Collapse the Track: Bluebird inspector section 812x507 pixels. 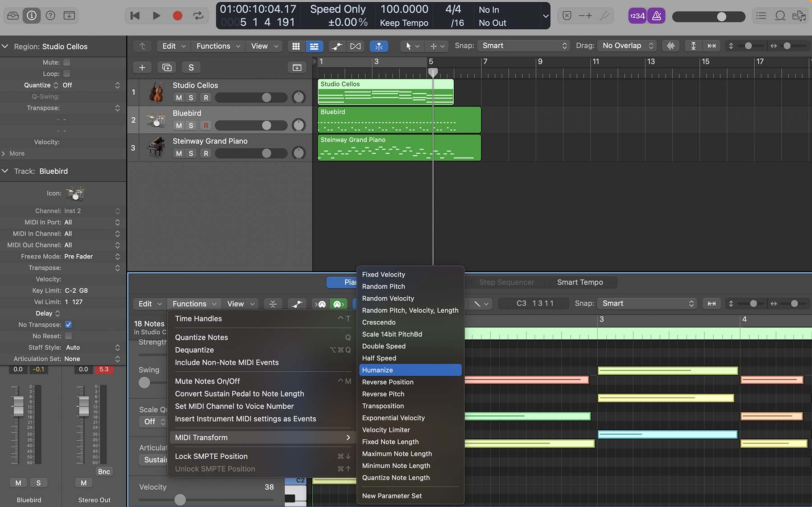click(5, 171)
